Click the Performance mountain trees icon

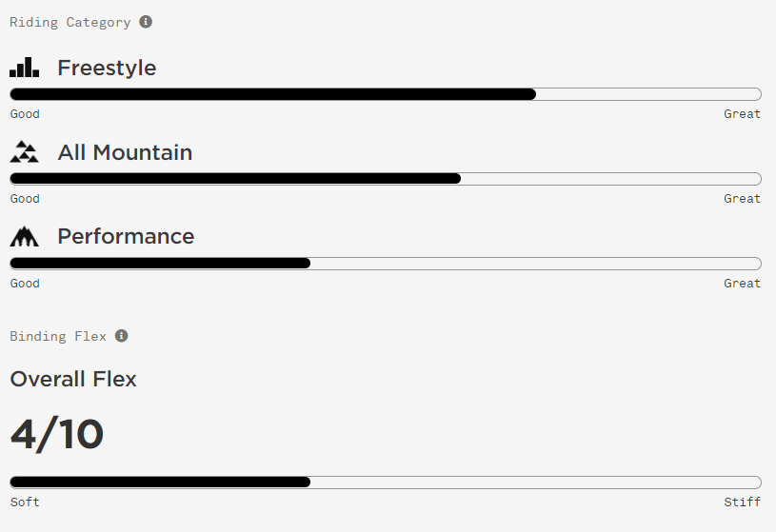click(24, 237)
